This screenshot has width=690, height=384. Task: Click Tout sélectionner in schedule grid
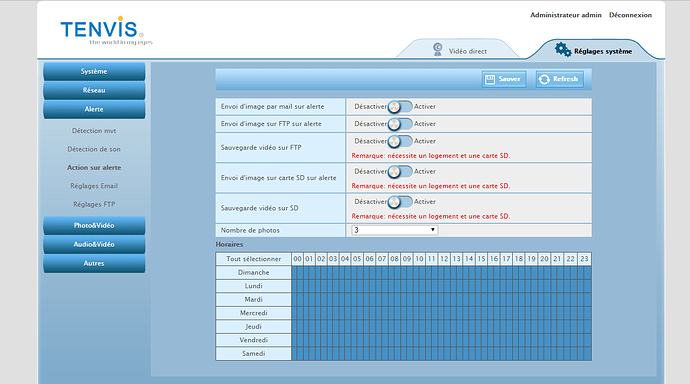[x=253, y=259]
